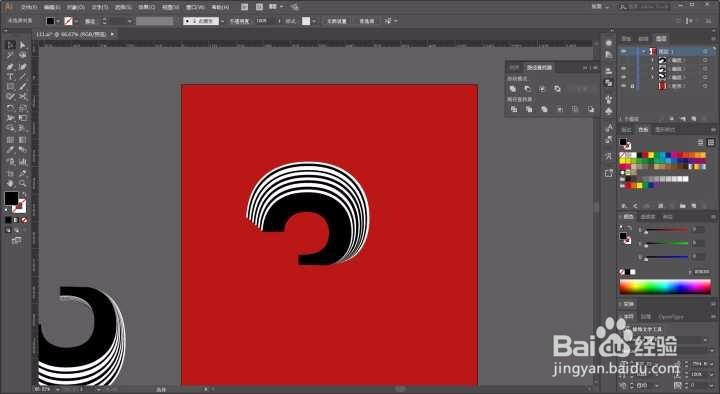Click 文档设置 button in control bar

[x=337, y=21]
